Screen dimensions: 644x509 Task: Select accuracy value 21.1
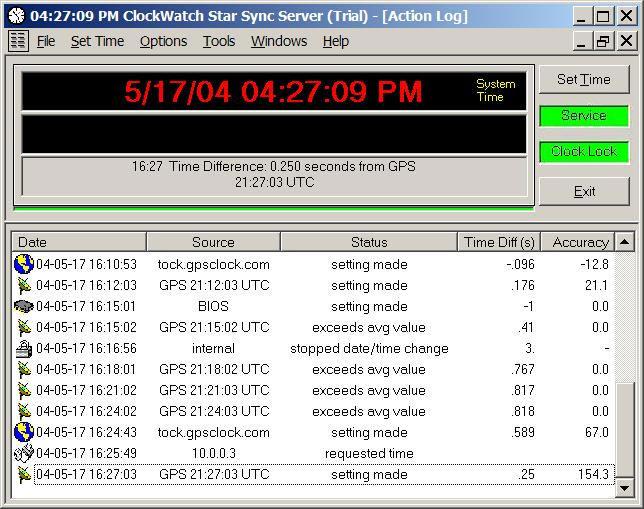596,286
